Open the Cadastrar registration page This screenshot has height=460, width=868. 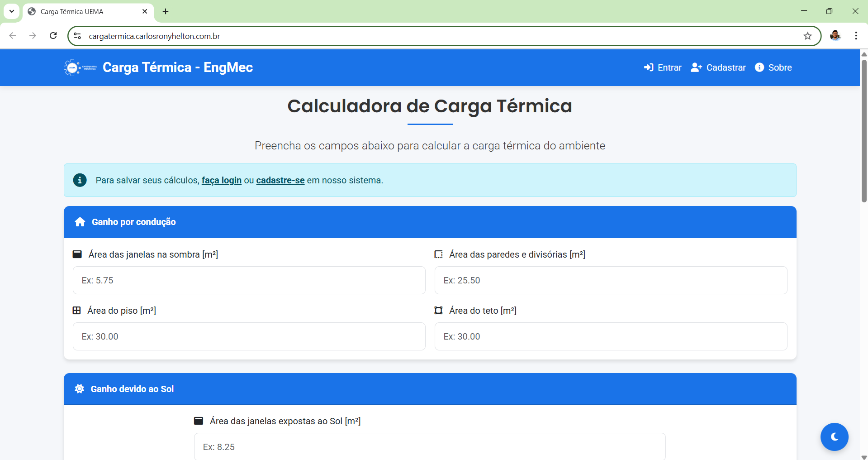[718, 67]
